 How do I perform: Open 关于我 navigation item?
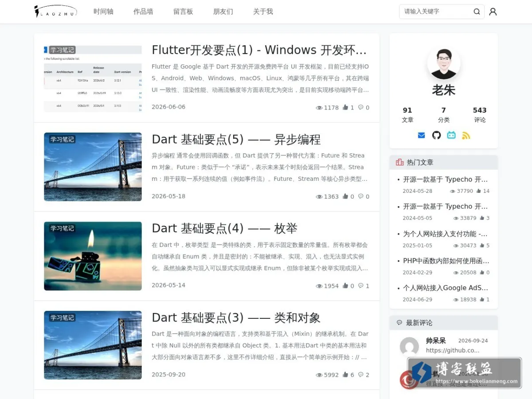(x=263, y=12)
